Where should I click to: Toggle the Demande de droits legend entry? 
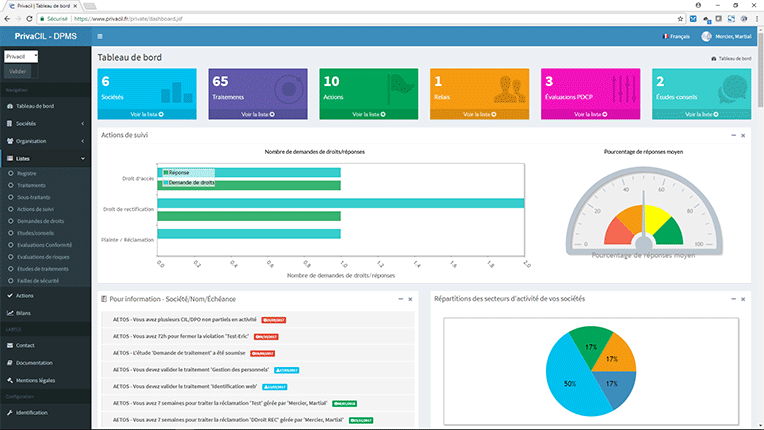pos(166,183)
